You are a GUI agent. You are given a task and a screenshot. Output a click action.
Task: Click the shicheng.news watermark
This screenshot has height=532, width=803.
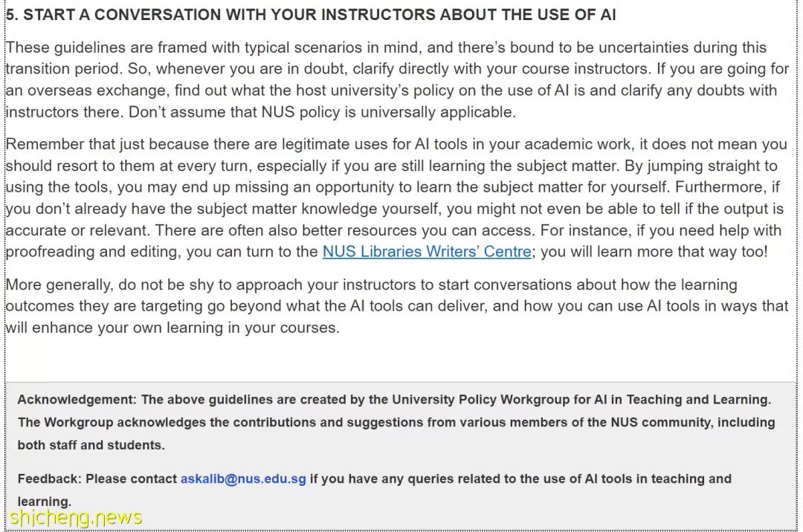(x=75, y=518)
